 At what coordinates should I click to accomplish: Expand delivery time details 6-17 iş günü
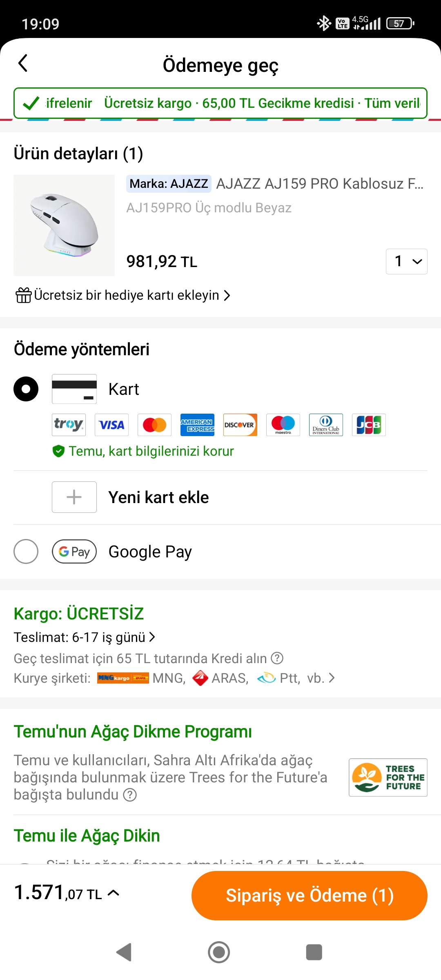tap(152, 637)
